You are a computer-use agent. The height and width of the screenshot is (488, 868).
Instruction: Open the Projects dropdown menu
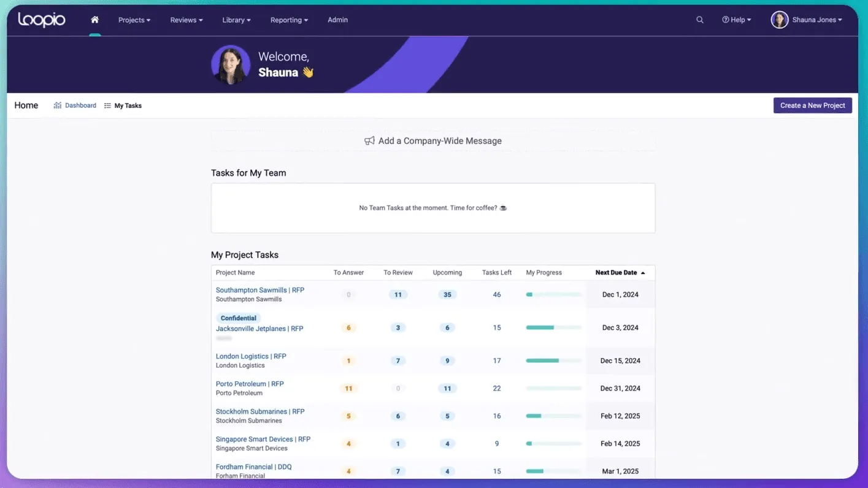coord(134,20)
